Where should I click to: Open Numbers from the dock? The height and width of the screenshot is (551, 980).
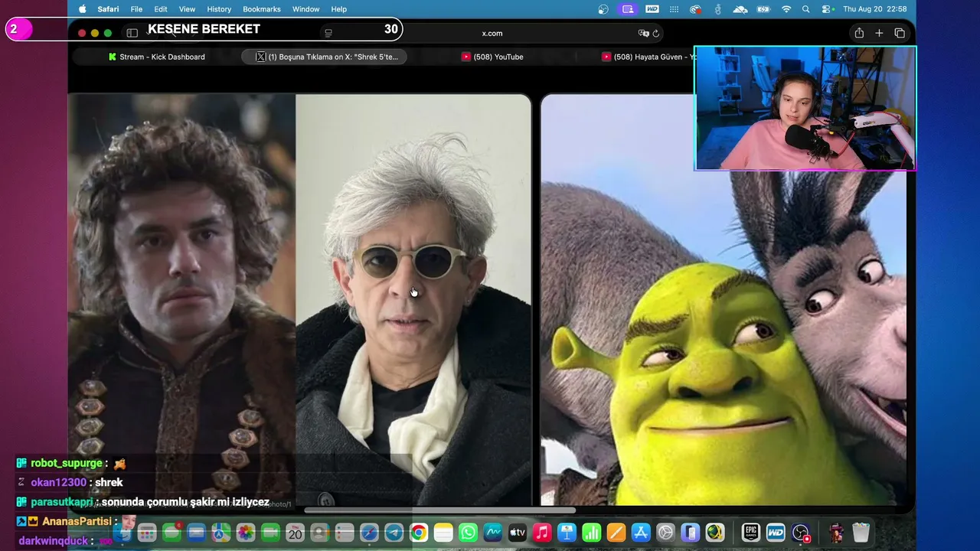[x=591, y=533]
